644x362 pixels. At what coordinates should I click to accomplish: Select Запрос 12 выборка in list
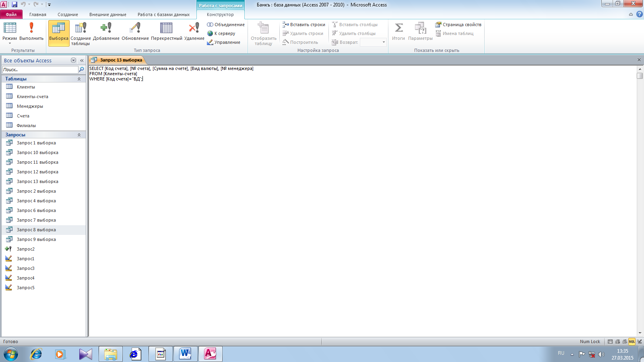[x=43, y=172]
